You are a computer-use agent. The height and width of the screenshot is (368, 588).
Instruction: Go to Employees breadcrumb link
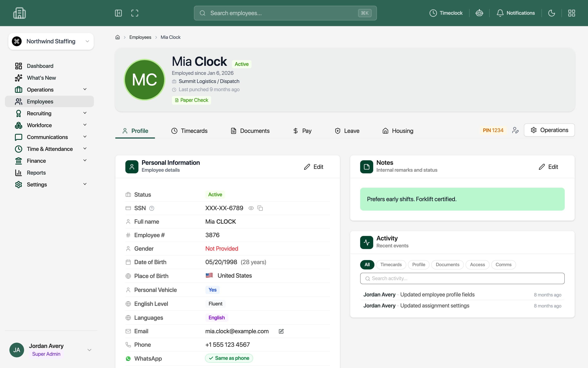coord(140,37)
